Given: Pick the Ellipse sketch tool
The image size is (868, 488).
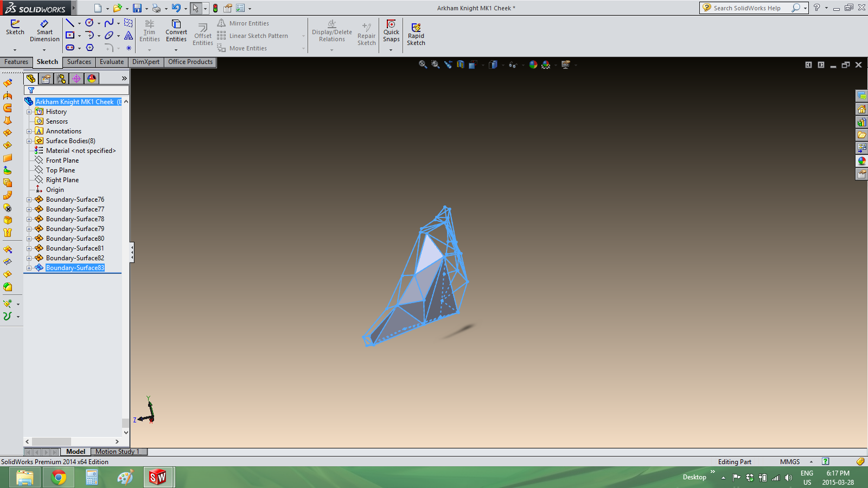Looking at the screenshot, I should point(109,35).
